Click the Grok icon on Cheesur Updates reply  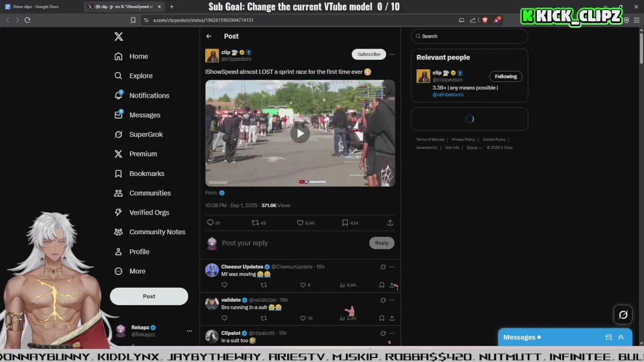click(x=383, y=267)
